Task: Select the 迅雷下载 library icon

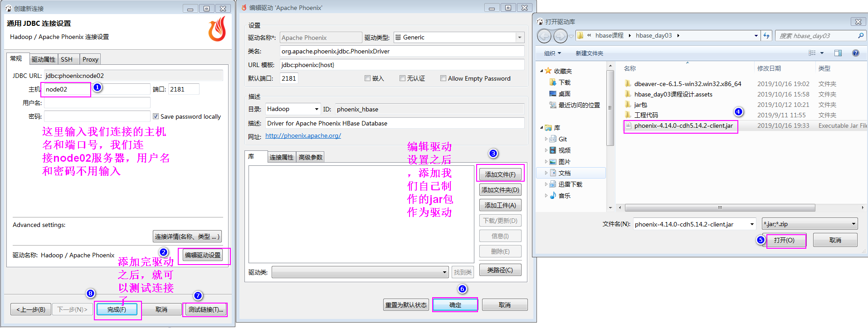Action: coord(553,184)
